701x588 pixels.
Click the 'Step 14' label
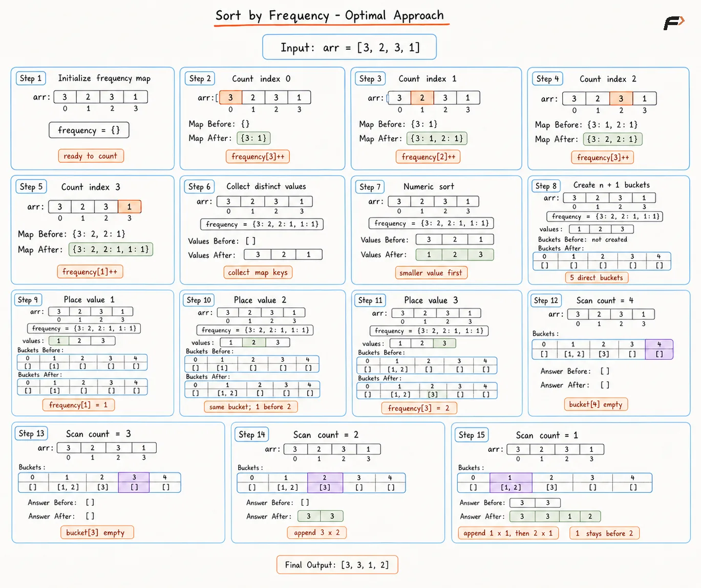coord(252,434)
